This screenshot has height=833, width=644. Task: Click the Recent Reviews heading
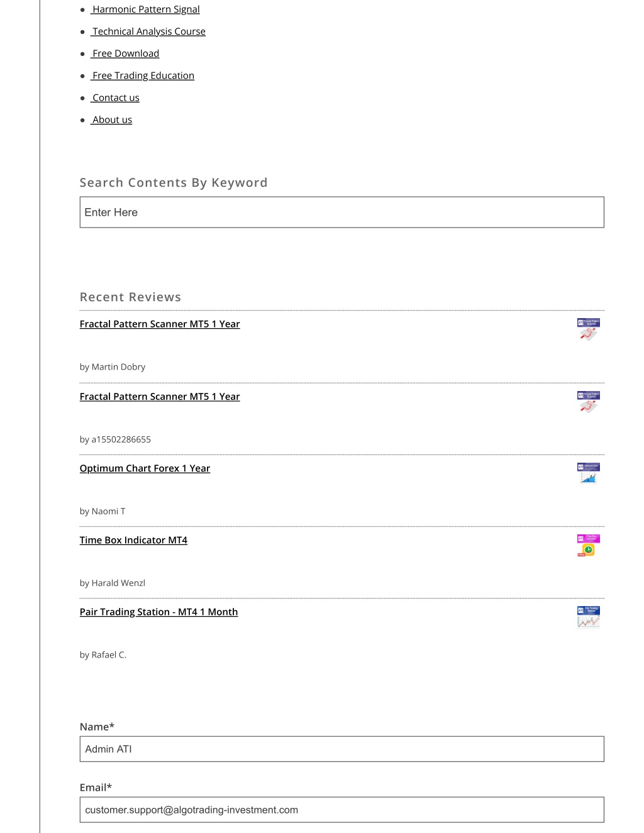130,297
